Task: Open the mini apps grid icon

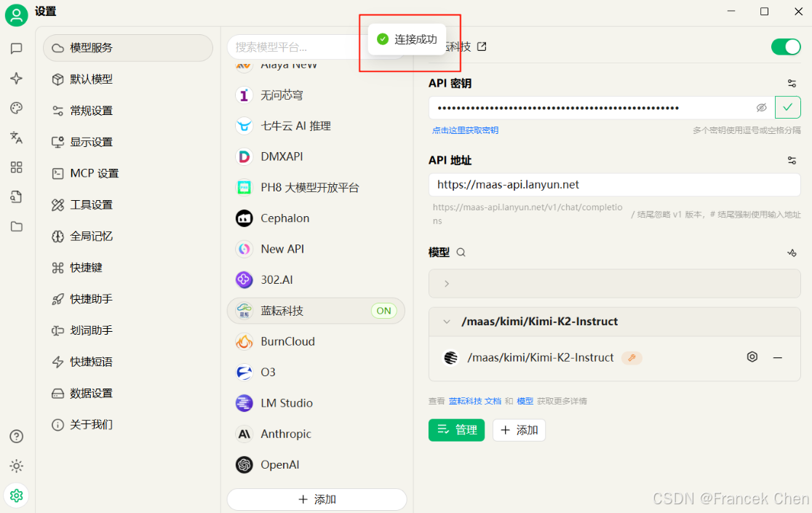Action: 17,167
